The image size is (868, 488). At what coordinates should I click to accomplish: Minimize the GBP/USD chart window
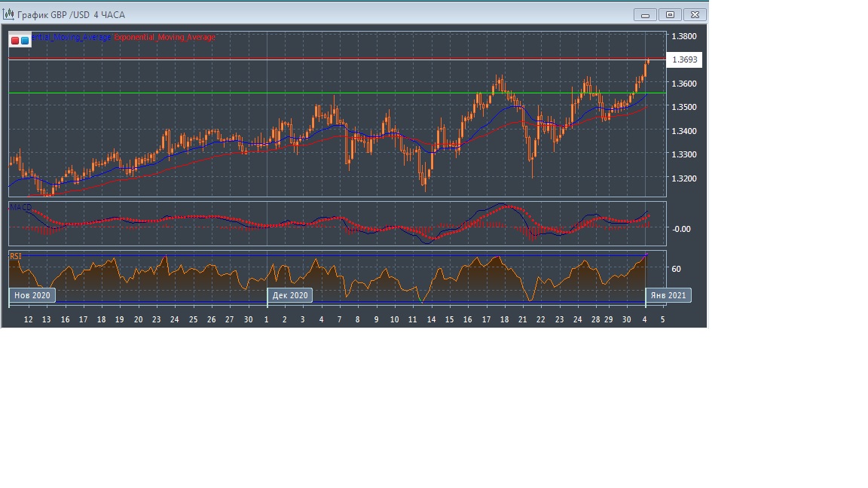click(645, 14)
